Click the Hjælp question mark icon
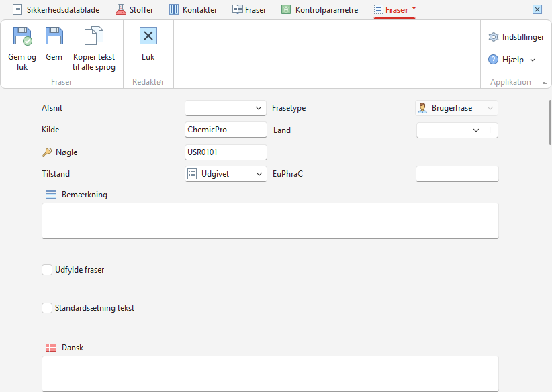This screenshot has width=552, height=392. pyautogui.click(x=493, y=60)
